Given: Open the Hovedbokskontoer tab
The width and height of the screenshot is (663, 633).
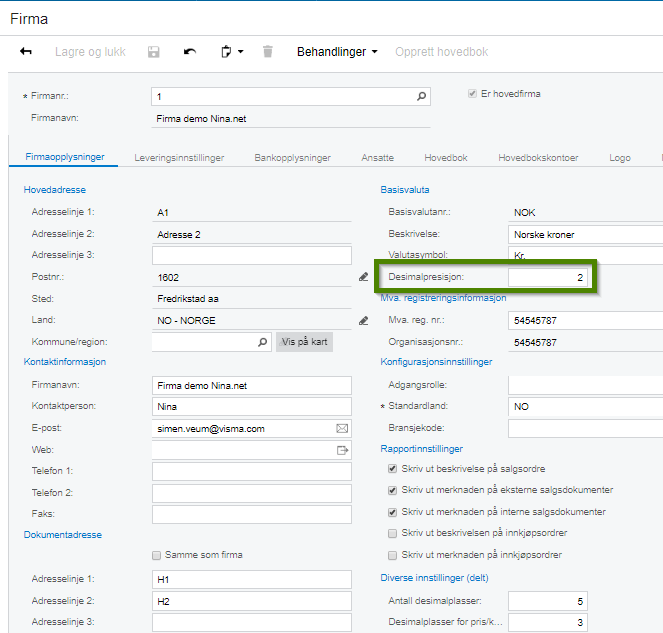Looking at the screenshot, I should [x=538, y=158].
